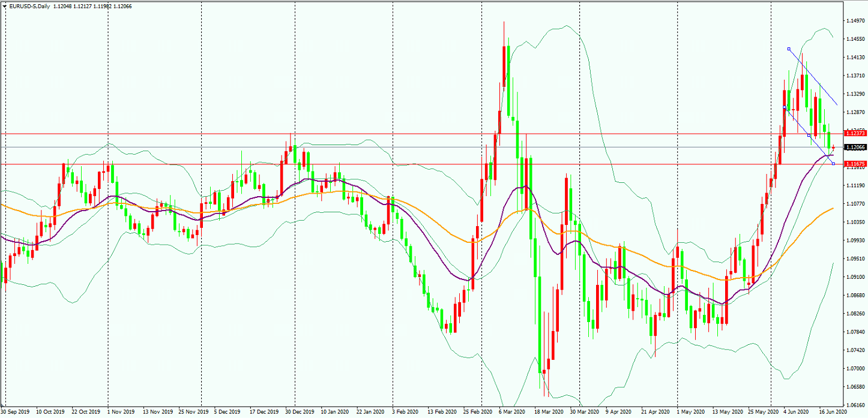The width and height of the screenshot is (868, 418).
Task: Click the 22 Jan 2020 date label
Action: [370, 413]
